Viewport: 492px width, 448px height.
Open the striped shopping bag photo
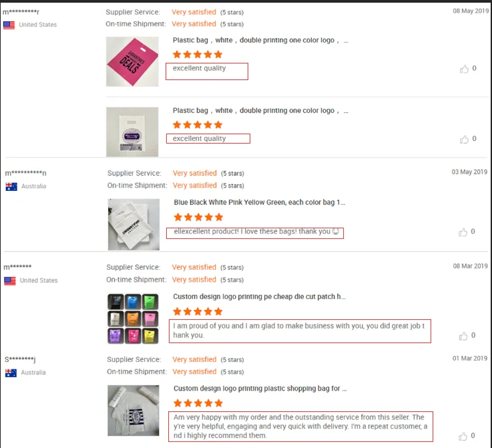pos(134,411)
